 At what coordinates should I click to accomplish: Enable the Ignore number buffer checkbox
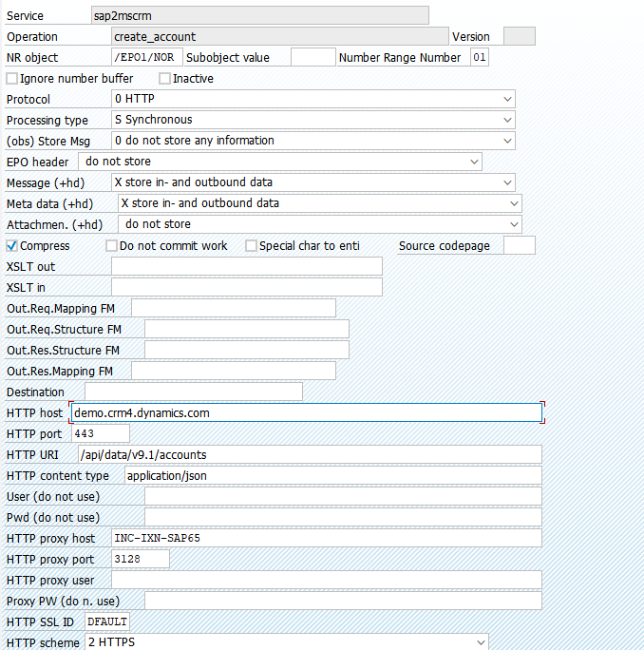tap(12, 78)
